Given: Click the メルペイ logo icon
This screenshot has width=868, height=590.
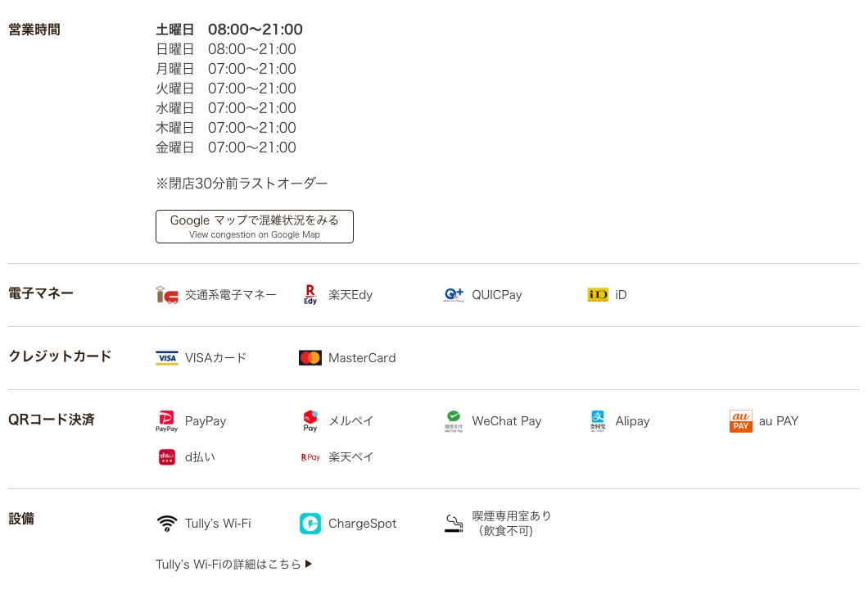Looking at the screenshot, I should coord(310,421).
